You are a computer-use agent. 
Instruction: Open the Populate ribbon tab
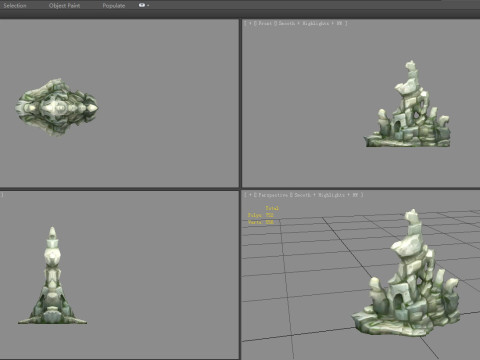click(114, 5)
